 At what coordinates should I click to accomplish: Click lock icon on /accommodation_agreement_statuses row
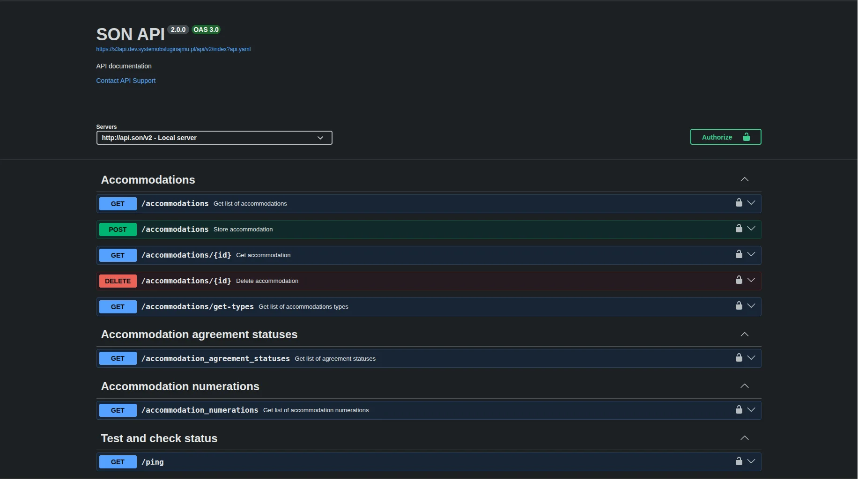pyautogui.click(x=739, y=358)
